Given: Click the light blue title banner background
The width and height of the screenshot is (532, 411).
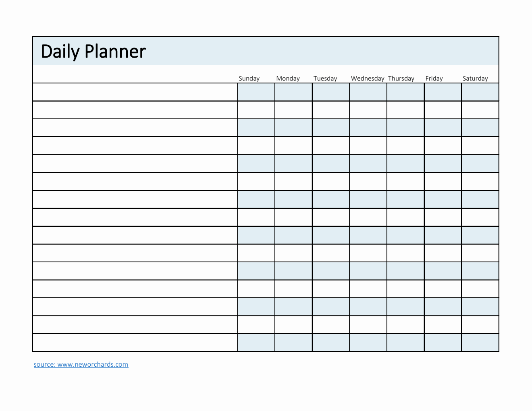Looking at the screenshot, I should pos(322,52).
